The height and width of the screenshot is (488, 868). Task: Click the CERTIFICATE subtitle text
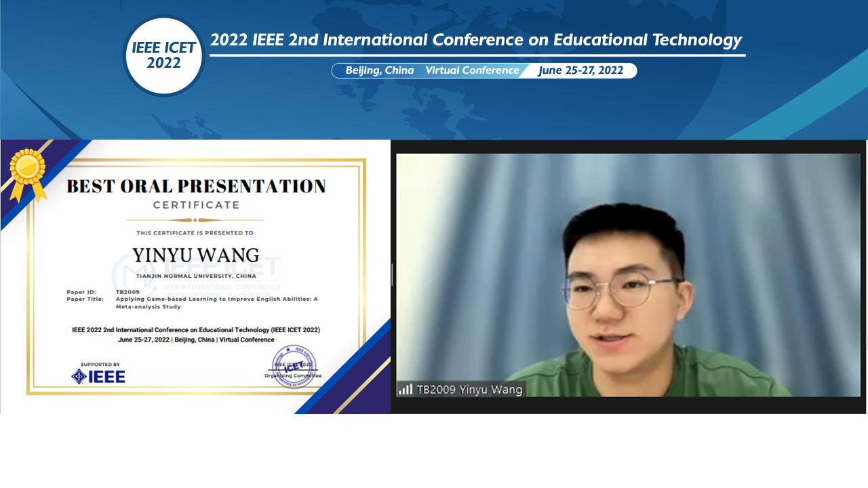(x=196, y=205)
